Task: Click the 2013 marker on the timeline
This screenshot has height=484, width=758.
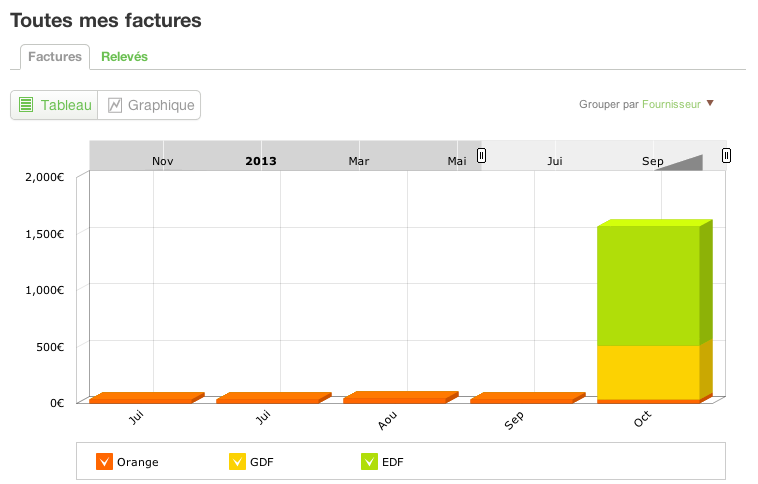Action: pos(261,160)
